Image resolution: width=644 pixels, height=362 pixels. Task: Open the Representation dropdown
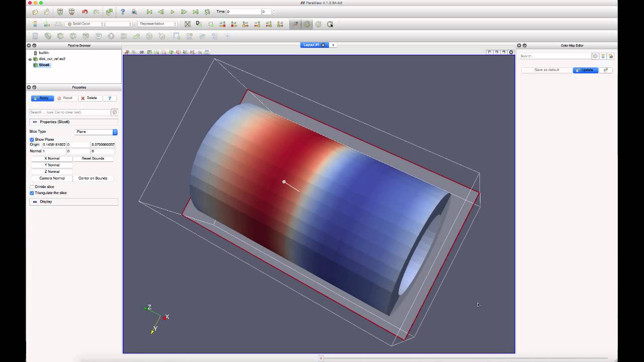pyautogui.click(x=158, y=24)
